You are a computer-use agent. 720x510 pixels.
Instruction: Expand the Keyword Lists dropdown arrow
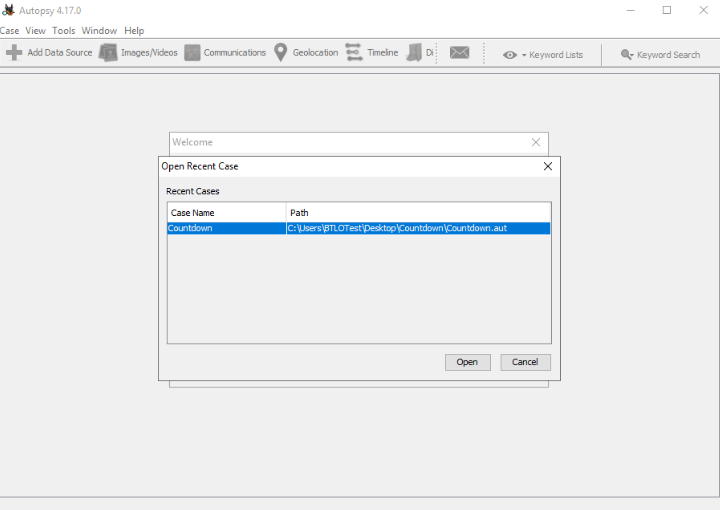click(524, 55)
